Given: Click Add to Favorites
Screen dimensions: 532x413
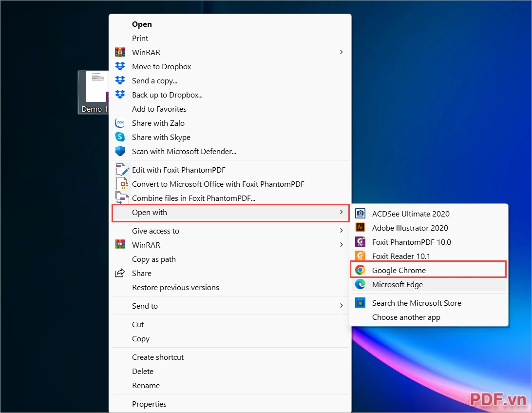Looking at the screenshot, I should click(230, 109).
